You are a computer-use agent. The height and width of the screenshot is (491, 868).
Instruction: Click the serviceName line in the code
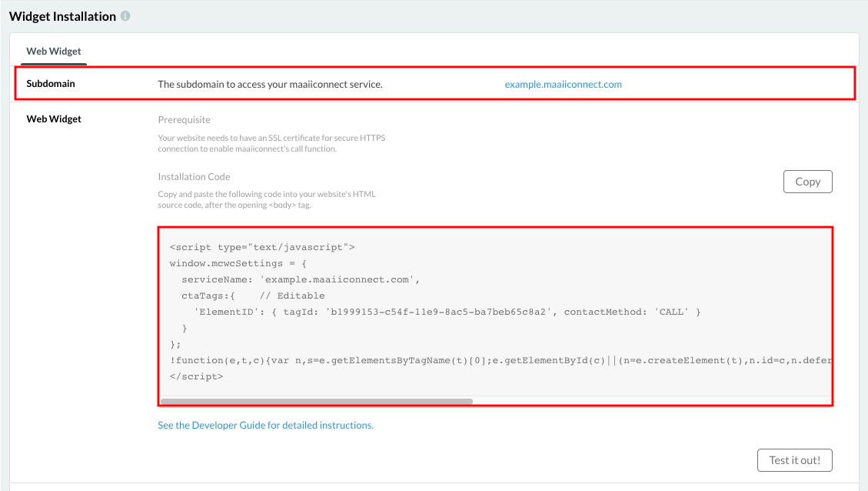point(301,280)
